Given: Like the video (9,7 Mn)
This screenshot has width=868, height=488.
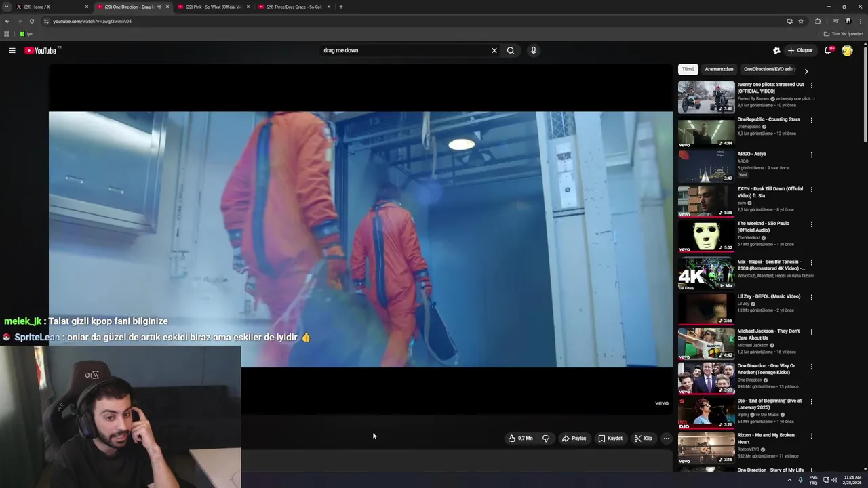Looking at the screenshot, I should tap(520, 439).
